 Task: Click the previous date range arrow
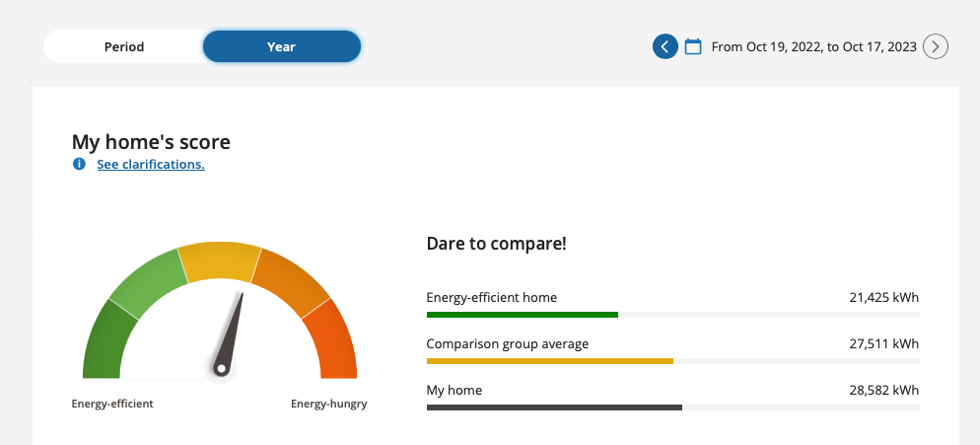[x=665, y=46]
